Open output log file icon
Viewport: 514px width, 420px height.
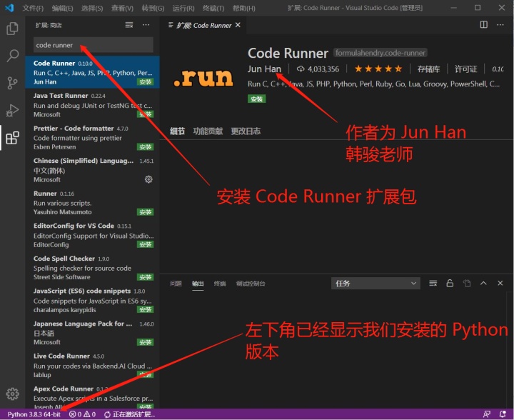pyautogui.click(x=467, y=284)
